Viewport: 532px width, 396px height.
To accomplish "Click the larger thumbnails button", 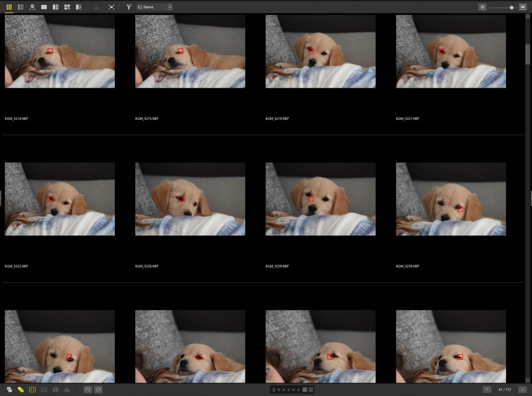I will click(x=522, y=7).
